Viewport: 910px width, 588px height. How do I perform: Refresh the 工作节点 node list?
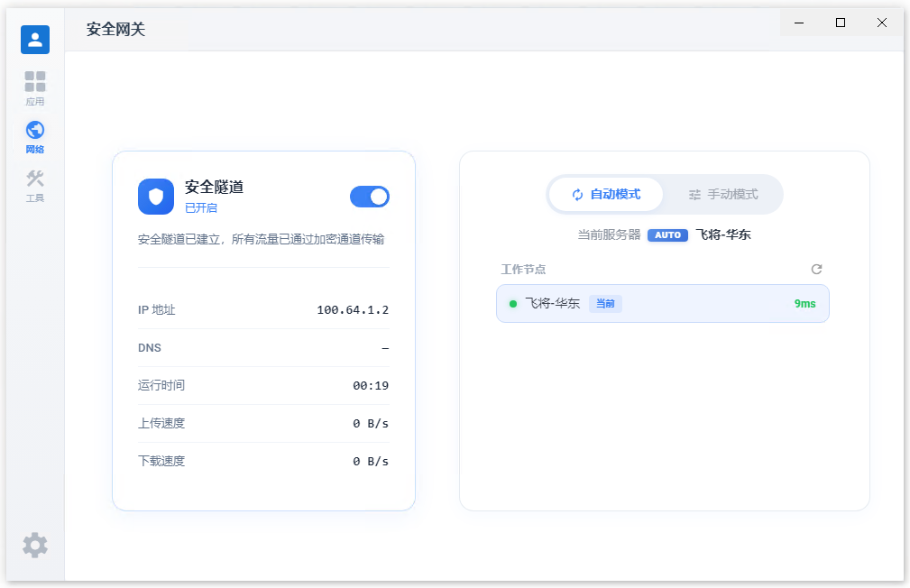click(816, 269)
